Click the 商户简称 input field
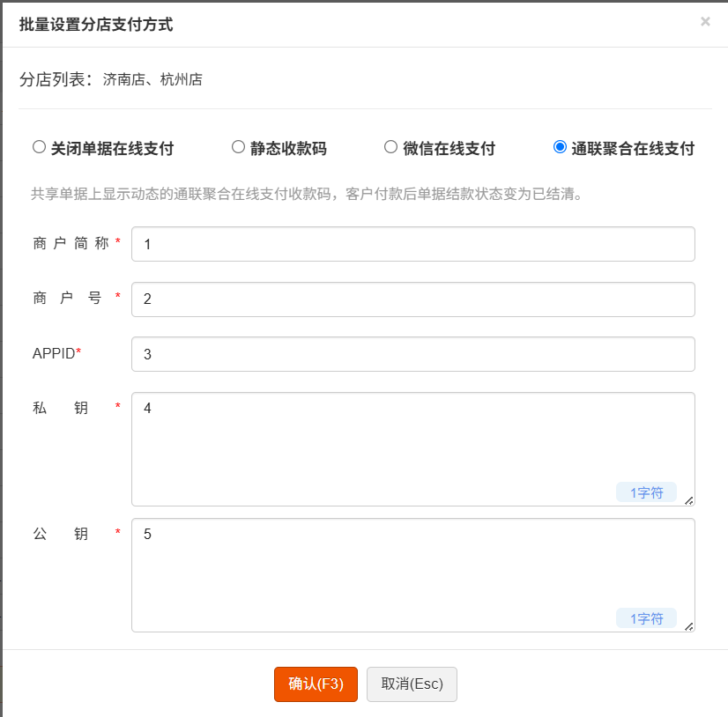728x717 pixels. pos(412,244)
